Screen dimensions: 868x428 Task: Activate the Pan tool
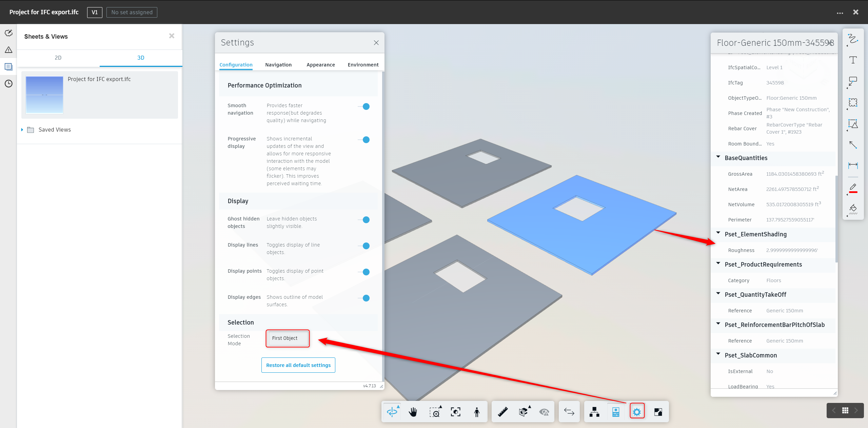coord(413,411)
